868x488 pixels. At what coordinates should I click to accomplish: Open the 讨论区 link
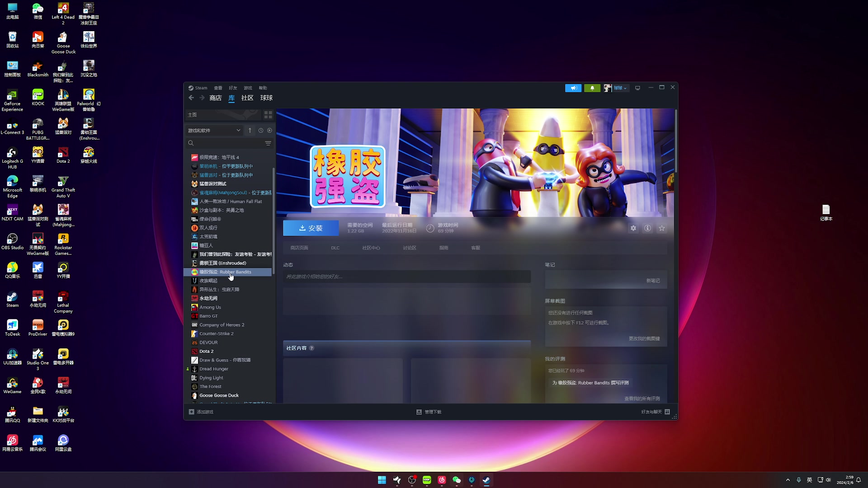pyautogui.click(x=410, y=248)
